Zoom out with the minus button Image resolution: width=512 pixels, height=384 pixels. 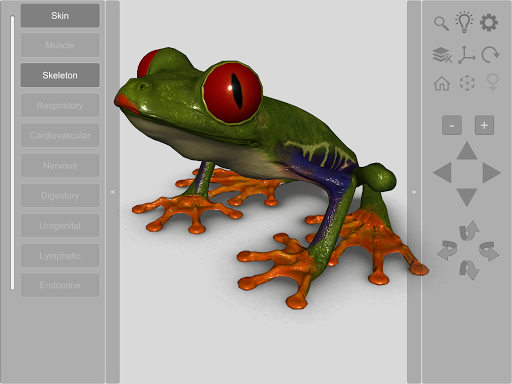(452, 125)
